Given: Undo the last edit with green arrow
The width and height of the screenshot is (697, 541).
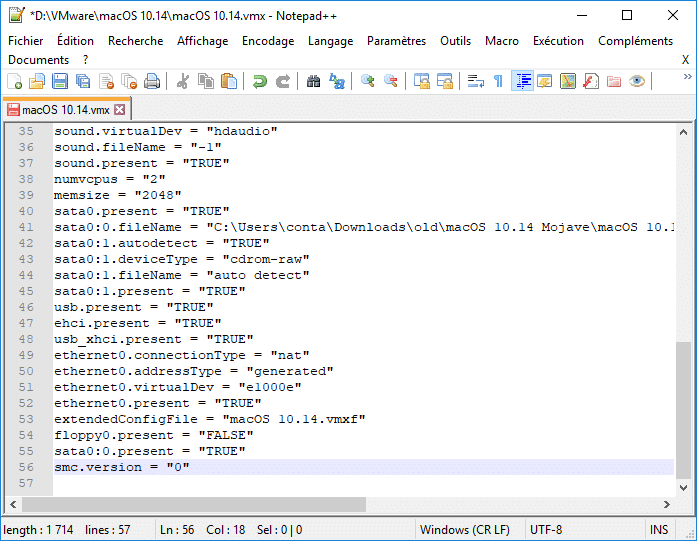Looking at the screenshot, I should click(x=260, y=81).
